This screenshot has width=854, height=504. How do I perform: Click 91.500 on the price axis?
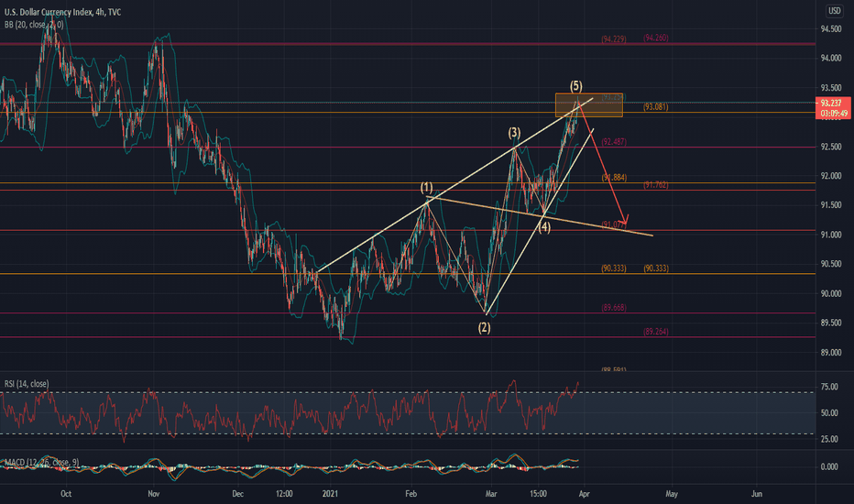click(831, 205)
